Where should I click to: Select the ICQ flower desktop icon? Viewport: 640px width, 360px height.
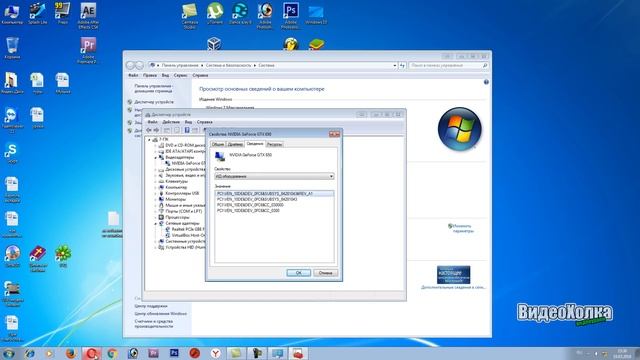coord(63,256)
